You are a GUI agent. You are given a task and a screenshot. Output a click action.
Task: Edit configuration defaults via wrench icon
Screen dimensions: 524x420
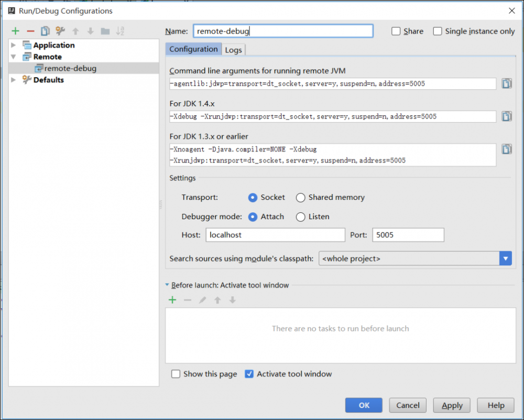[x=60, y=30]
